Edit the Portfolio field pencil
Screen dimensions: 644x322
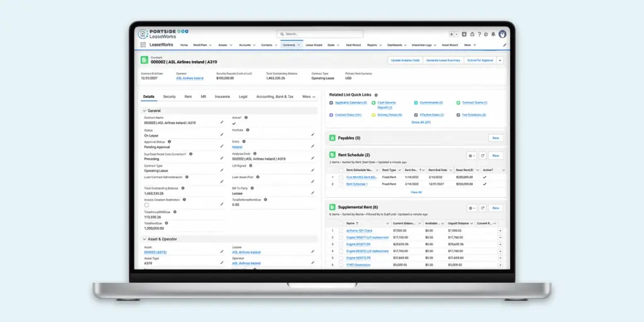[x=313, y=135]
